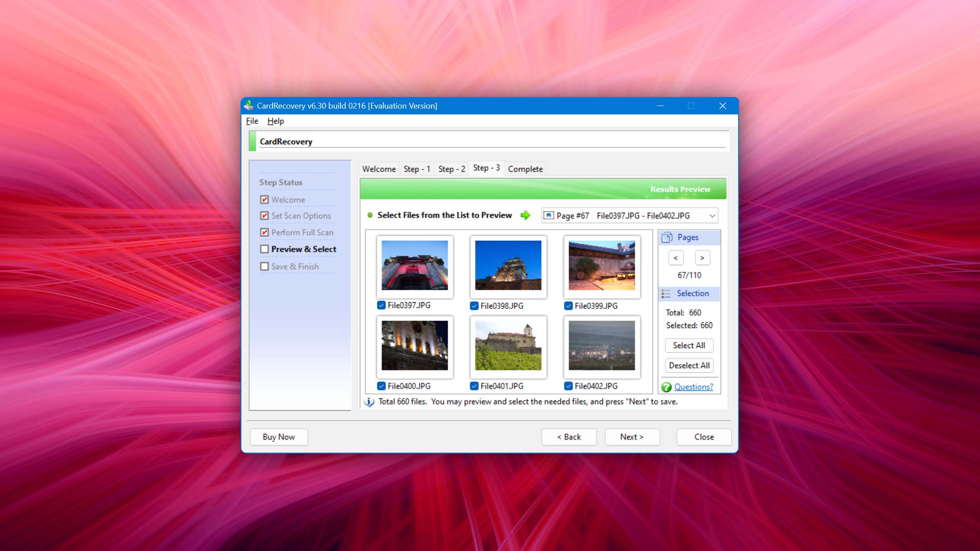Click the green arrow next to Select Files

pyautogui.click(x=526, y=215)
